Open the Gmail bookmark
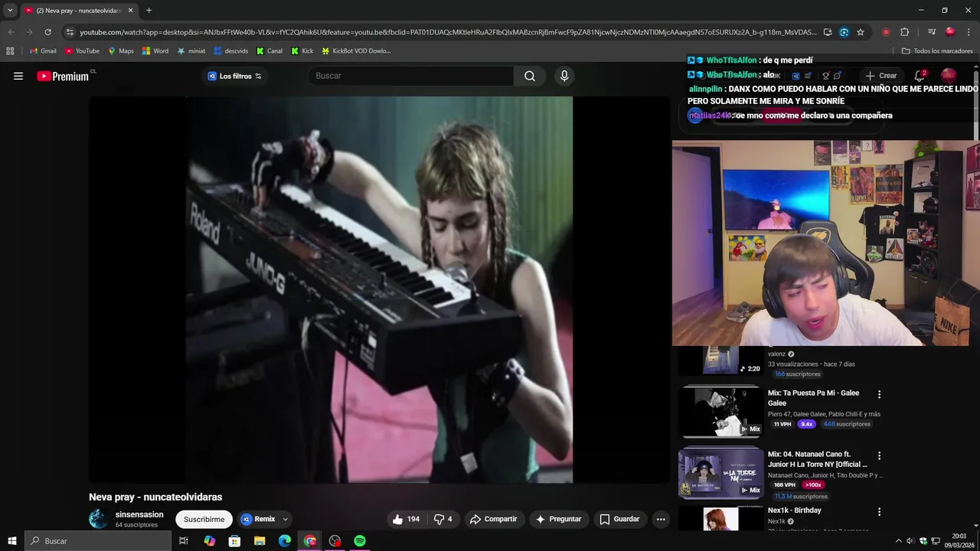Image resolution: width=980 pixels, height=551 pixels. click(43, 51)
